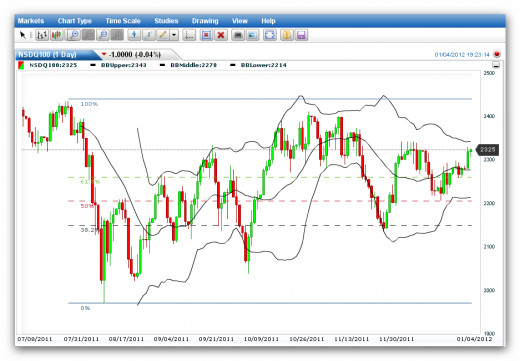This screenshot has width=520, height=361.
Task: Click the BBMiddle:2278 legend entry
Action: point(193,65)
